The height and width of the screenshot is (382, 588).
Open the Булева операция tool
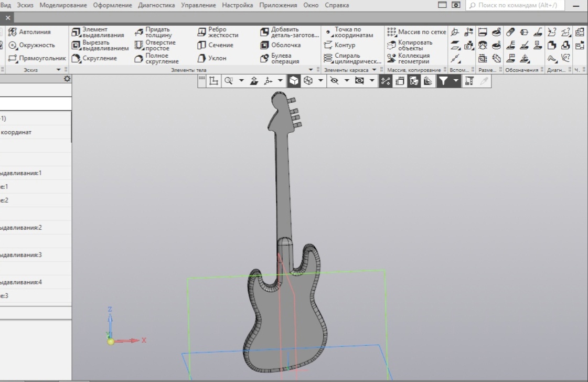tap(283, 58)
